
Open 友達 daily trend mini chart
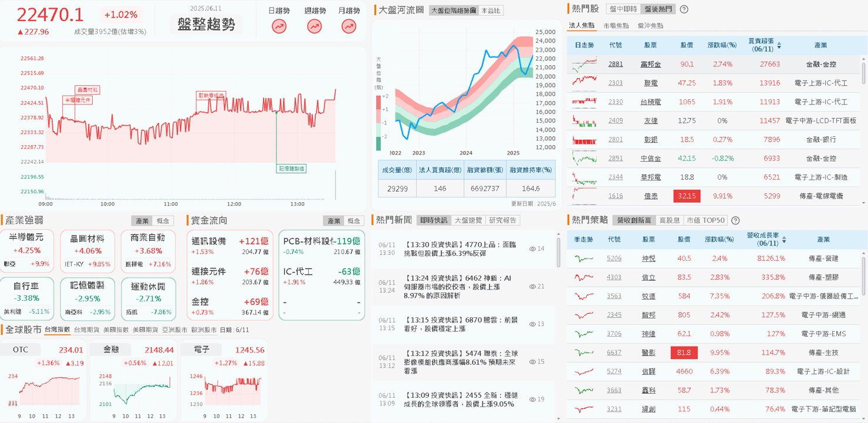[x=585, y=120]
